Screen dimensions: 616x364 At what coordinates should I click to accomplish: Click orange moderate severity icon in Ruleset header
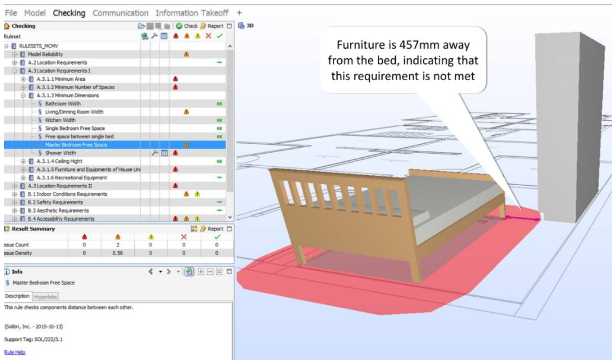coord(187,36)
